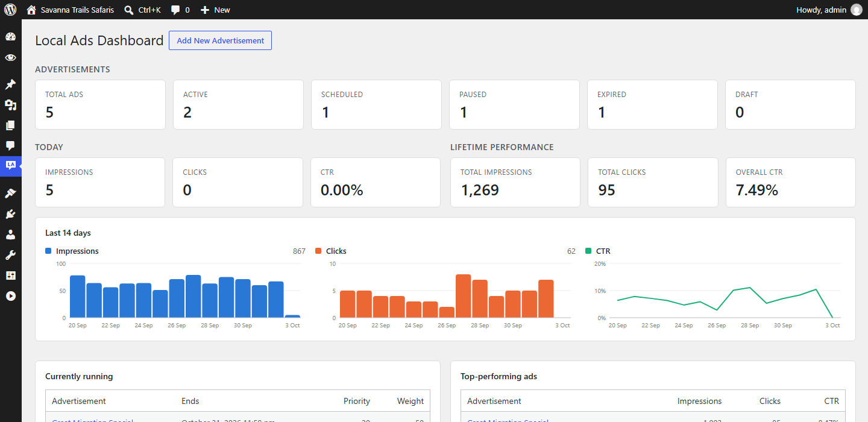Click the Priority column header
The height and width of the screenshot is (422, 868).
click(357, 401)
